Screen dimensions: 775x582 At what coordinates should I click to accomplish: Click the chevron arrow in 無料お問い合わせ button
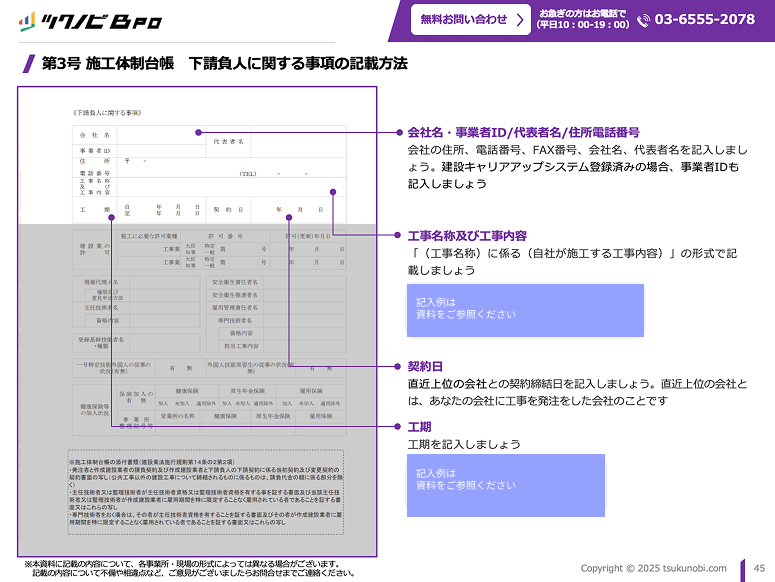coord(519,20)
